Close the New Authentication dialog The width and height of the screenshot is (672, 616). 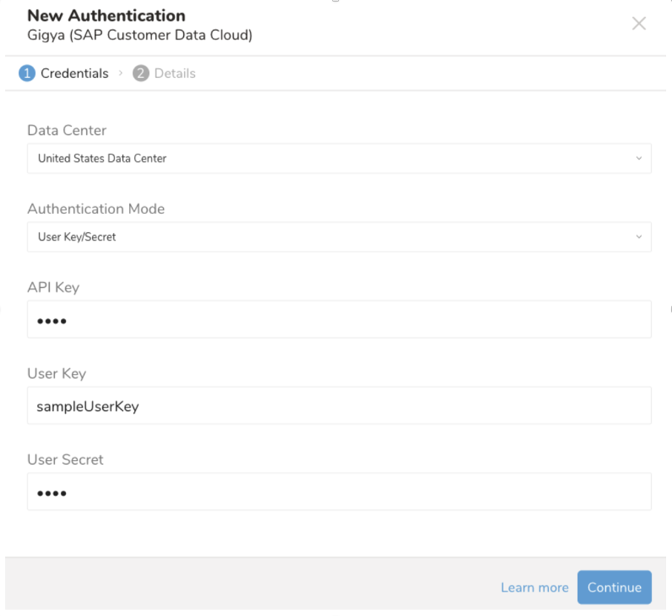pyautogui.click(x=639, y=24)
